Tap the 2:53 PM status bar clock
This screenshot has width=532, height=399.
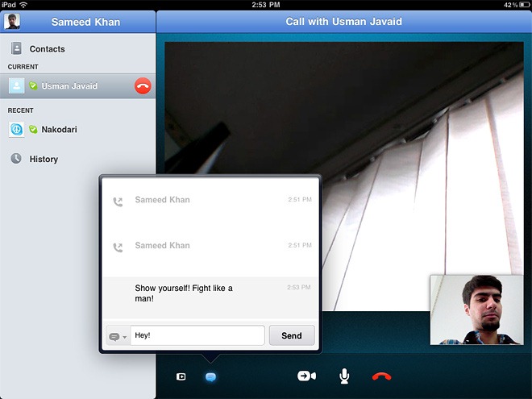(x=266, y=5)
